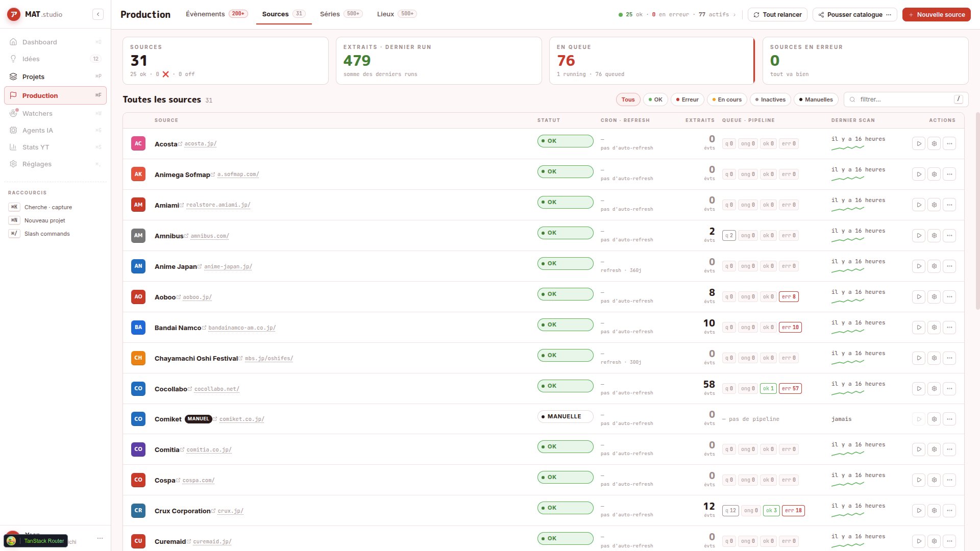Viewport: 980px width, 551px height.
Task: Open settings gear for Cocollabo row
Action: click(x=934, y=389)
